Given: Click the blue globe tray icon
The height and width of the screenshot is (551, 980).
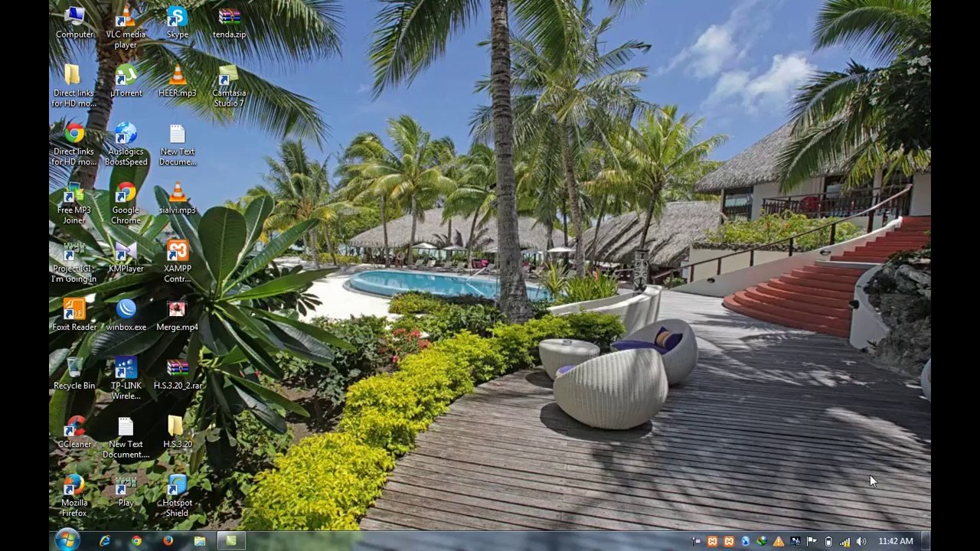Looking at the screenshot, I should 745,542.
